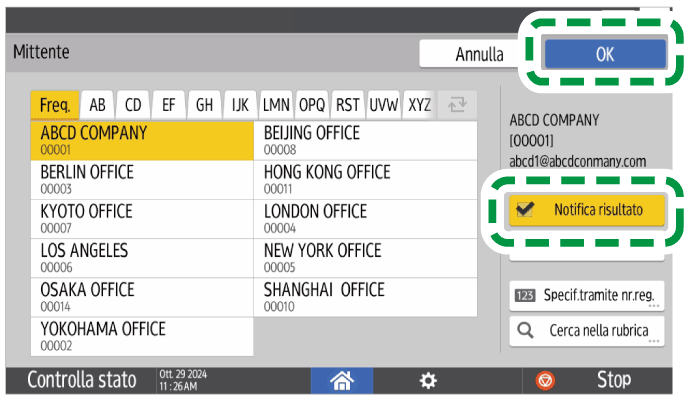
Task: Click the date and time display Ott. 29 2024
Action: [183, 380]
